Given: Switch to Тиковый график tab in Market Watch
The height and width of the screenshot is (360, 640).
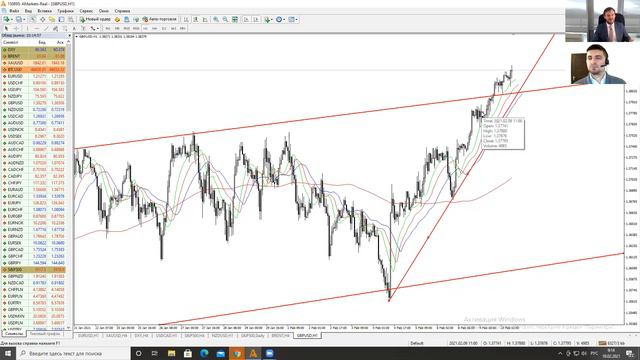Looking at the screenshot, I should pyautogui.click(x=44, y=334).
